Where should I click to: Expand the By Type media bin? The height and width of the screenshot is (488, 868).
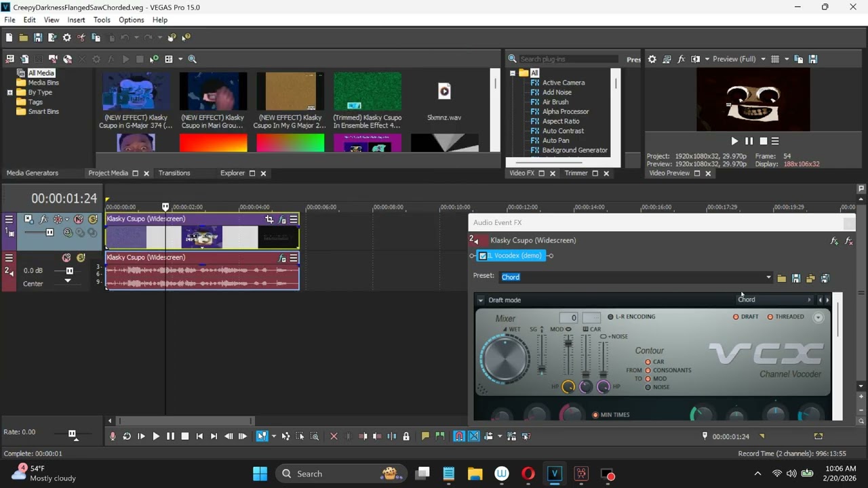pyautogui.click(x=9, y=92)
